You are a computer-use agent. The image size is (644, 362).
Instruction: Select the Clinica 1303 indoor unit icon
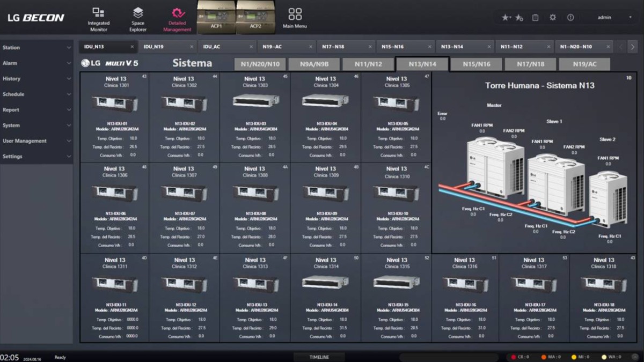[x=255, y=100]
